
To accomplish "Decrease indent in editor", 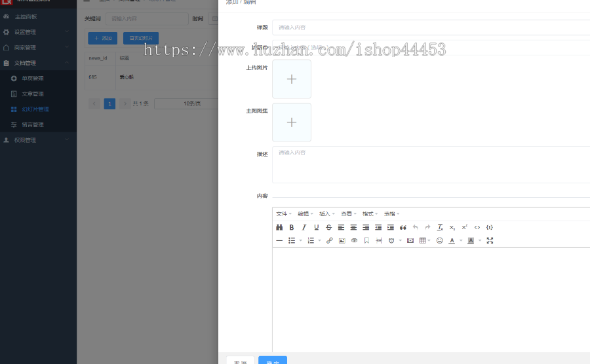I will [378, 227].
